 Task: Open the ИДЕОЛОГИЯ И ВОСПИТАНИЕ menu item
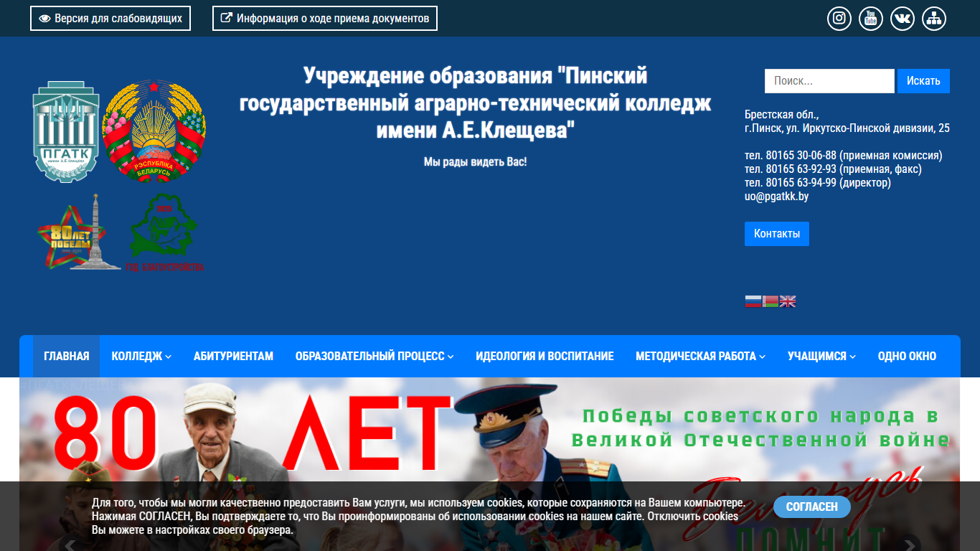click(545, 356)
